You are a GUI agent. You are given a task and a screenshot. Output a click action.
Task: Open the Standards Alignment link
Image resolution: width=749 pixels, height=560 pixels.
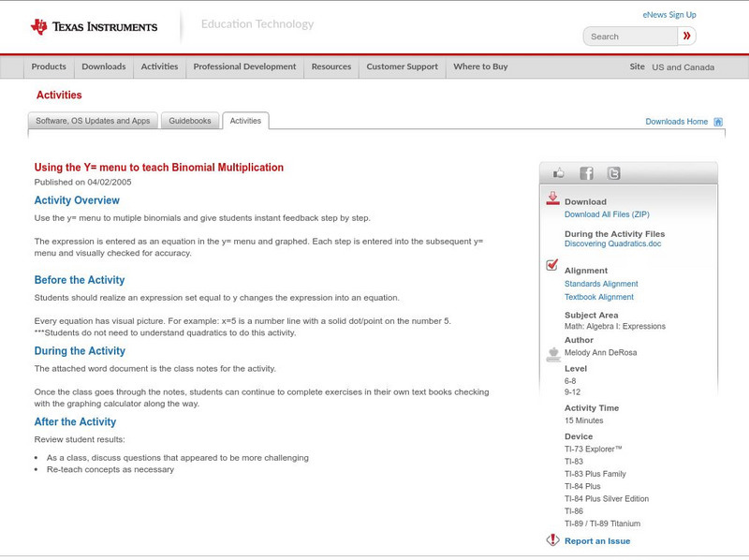601,284
